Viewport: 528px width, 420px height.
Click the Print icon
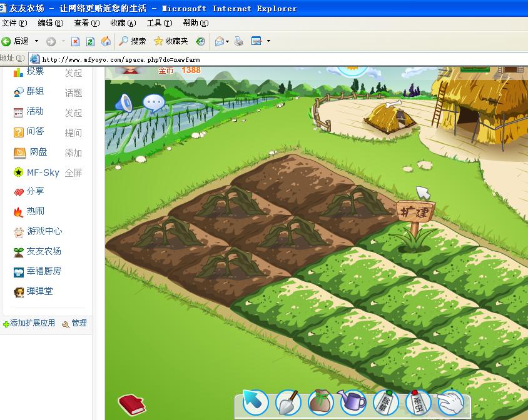tap(239, 41)
